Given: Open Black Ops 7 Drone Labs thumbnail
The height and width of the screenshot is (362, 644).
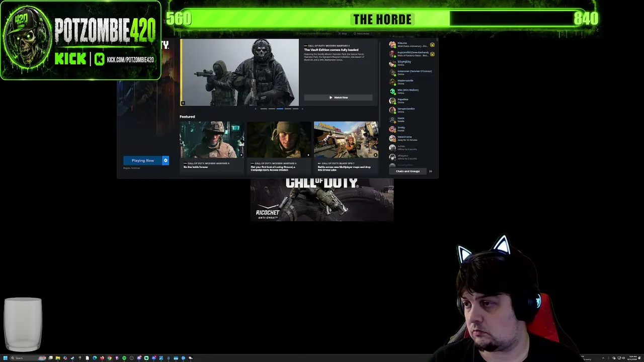Looking at the screenshot, I should tap(346, 140).
